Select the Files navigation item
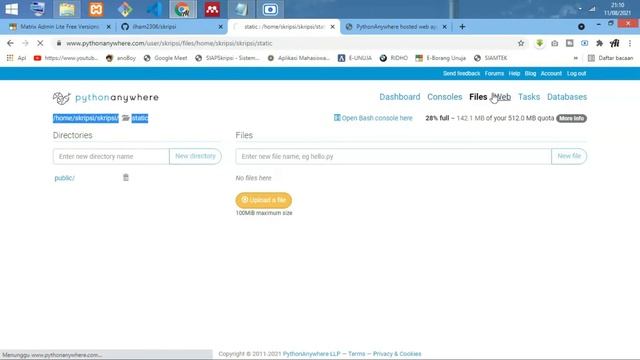 pos(478,97)
